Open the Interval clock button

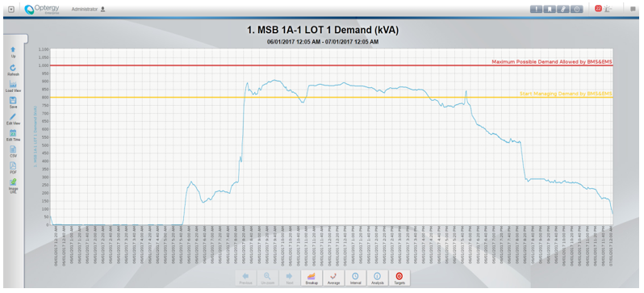355,278
